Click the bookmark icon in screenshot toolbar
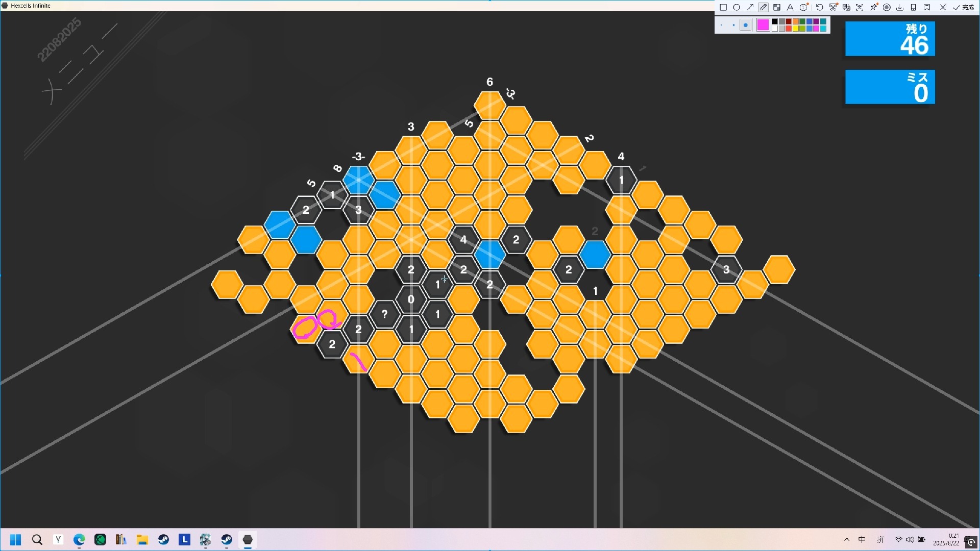This screenshot has height=551, width=980. (x=927, y=7)
